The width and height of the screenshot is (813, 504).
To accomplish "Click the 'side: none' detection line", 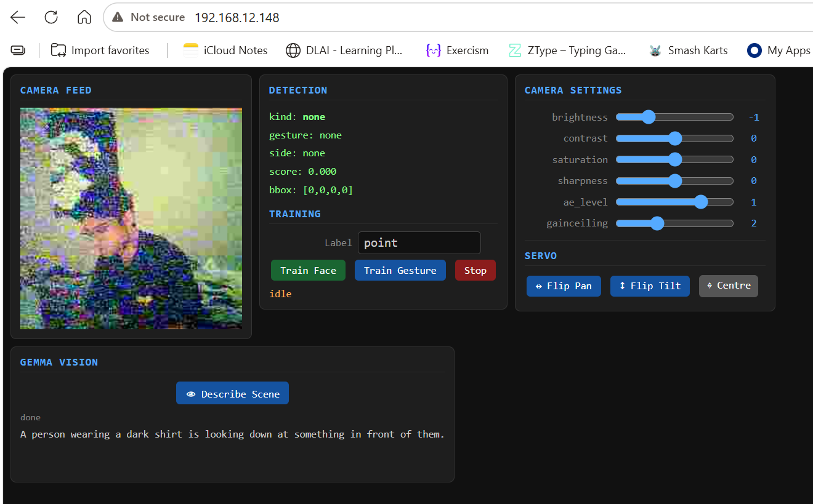I will 297,153.
